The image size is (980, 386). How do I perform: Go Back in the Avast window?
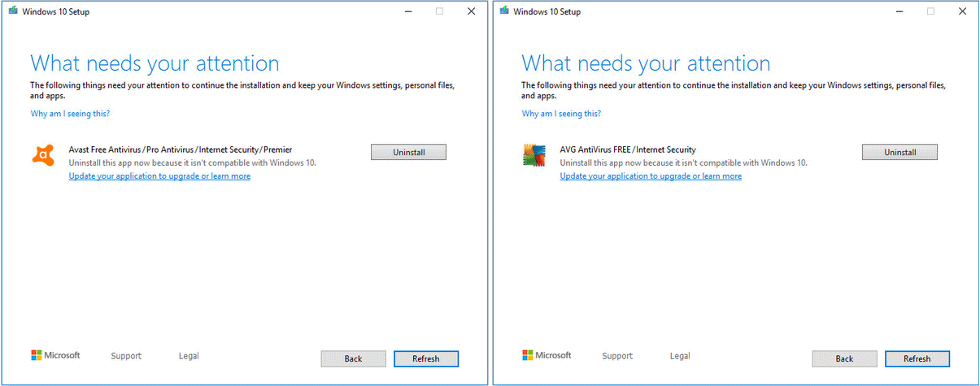click(353, 358)
